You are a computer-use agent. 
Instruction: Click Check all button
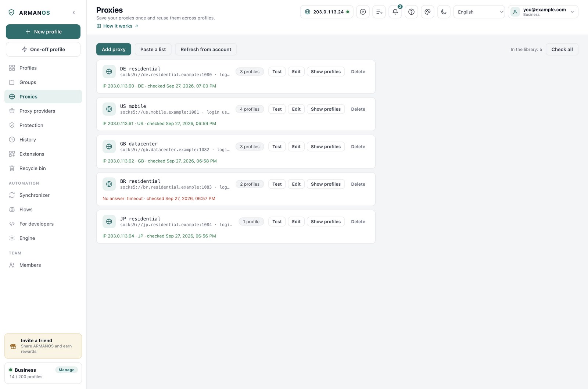(x=562, y=49)
